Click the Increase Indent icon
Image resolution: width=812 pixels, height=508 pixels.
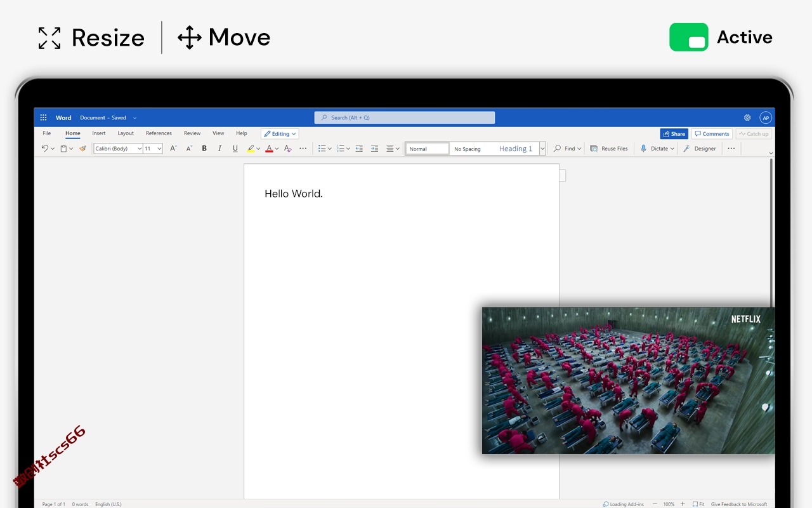point(374,149)
